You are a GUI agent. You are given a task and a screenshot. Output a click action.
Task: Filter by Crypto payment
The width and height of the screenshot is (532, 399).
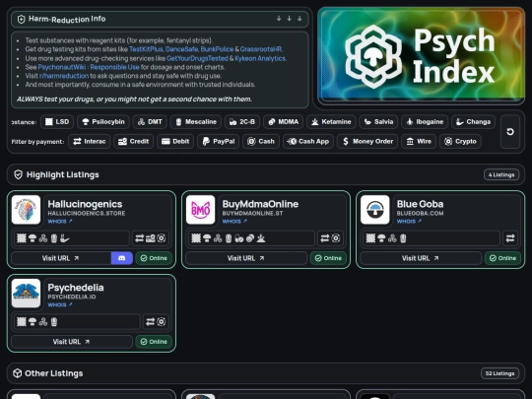460,142
